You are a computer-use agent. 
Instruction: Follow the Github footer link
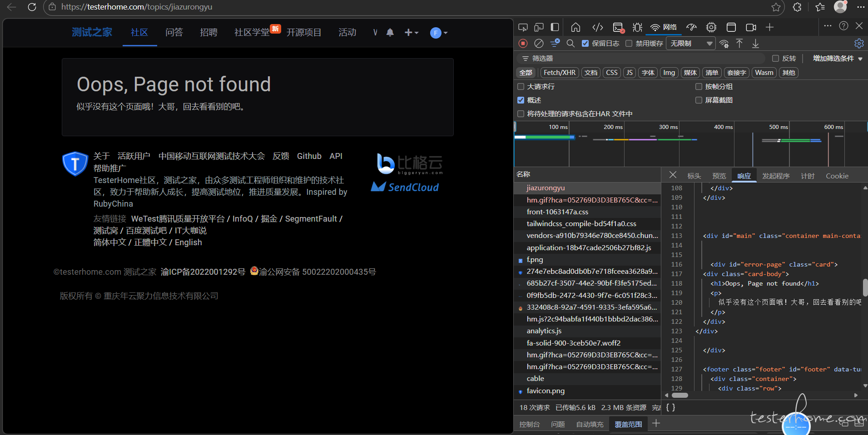(309, 156)
